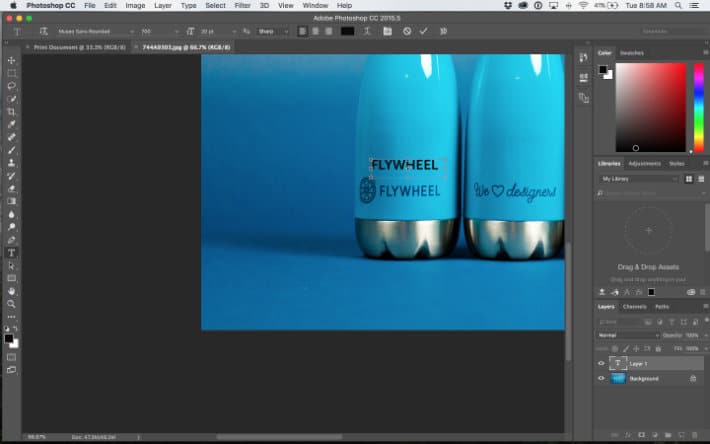
Task: Select the Clone Stamp tool
Action: pyautogui.click(x=12, y=162)
